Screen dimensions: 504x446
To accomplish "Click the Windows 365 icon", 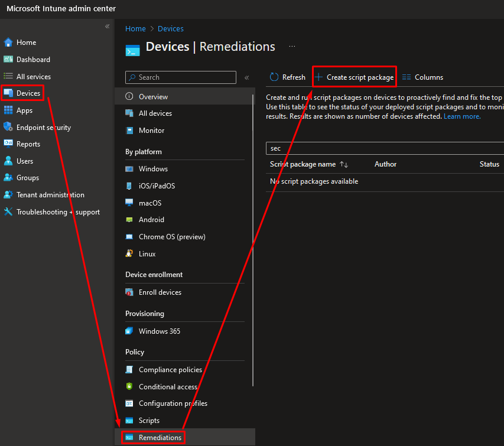I will click(129, 331).
